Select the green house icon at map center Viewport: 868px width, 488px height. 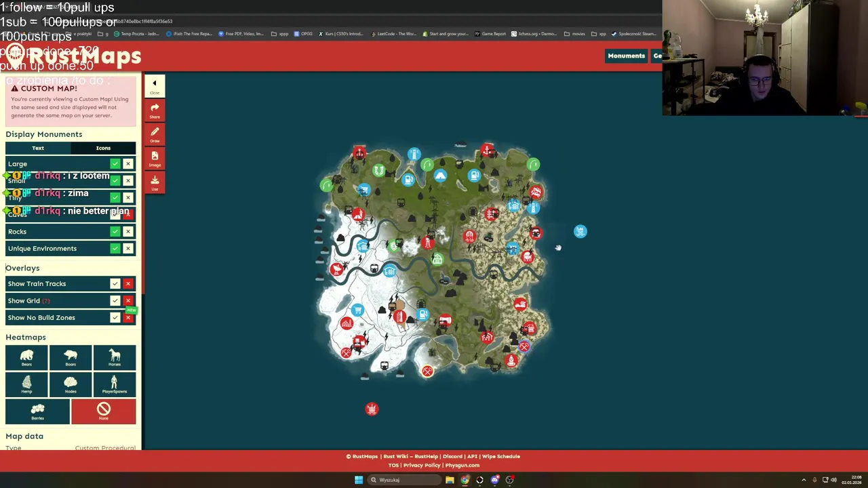click(x=437, y=260)
